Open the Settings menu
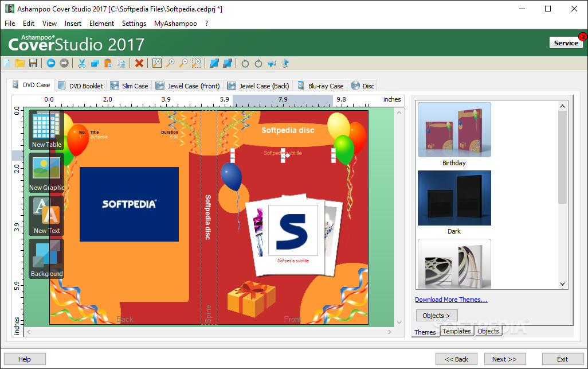 coord(134,24)
